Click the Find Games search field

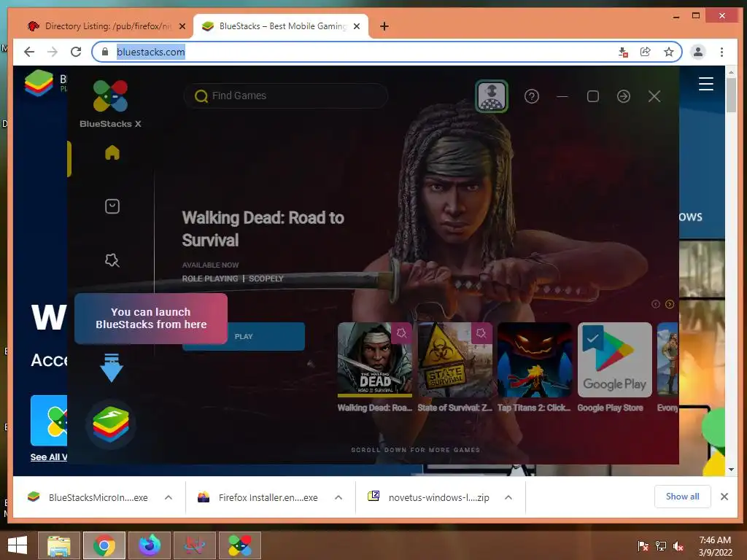(x=286, y=96)
